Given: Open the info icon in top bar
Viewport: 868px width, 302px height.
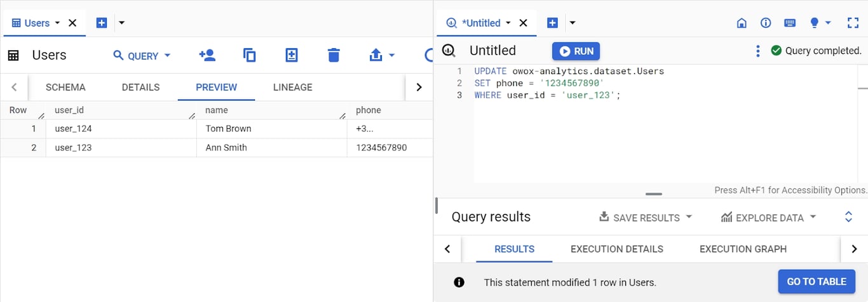Looking at the screenshot, I should pos(766,23).
